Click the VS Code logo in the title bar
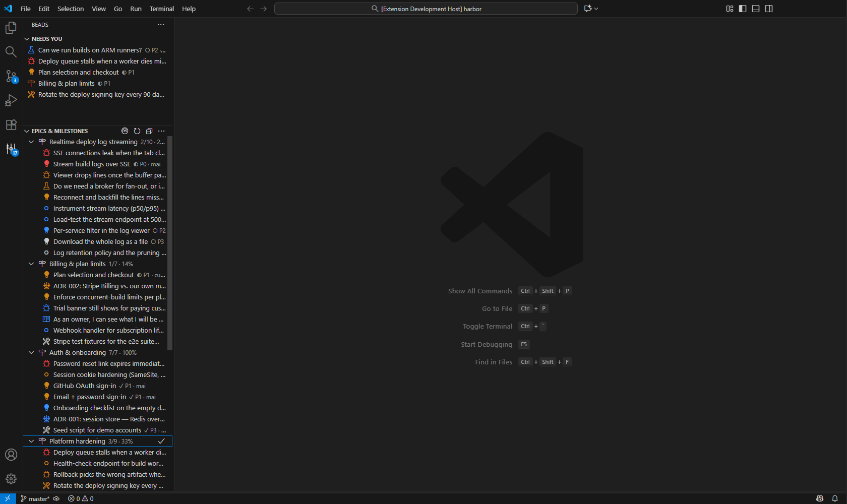Viewport: 847px width, 504px height. pos(8,9)
